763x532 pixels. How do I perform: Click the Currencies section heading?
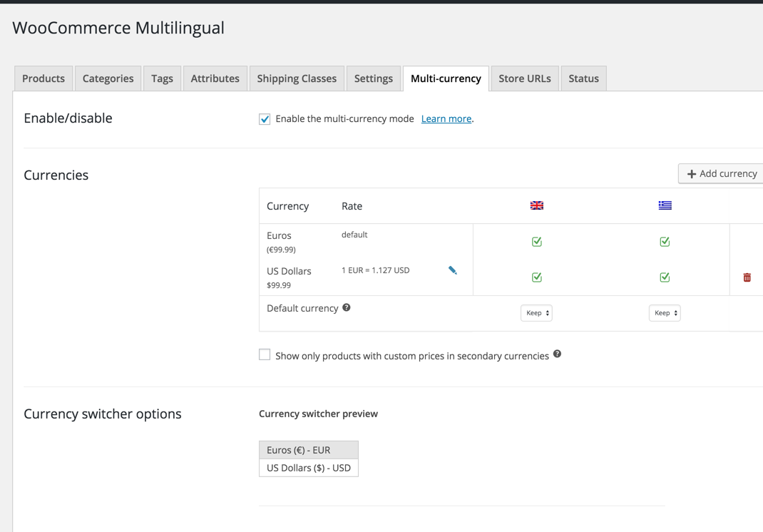(x=56, y=175)
